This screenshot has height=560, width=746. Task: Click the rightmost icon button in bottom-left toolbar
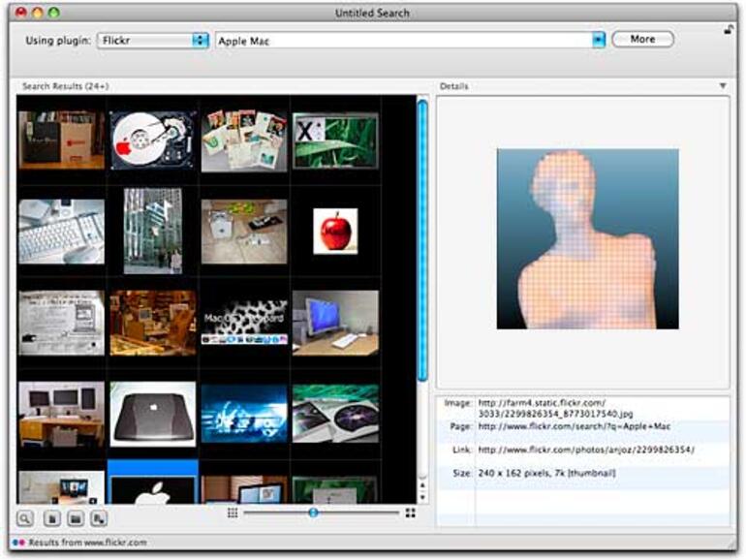pyautogui.click(x=97, y=518)
